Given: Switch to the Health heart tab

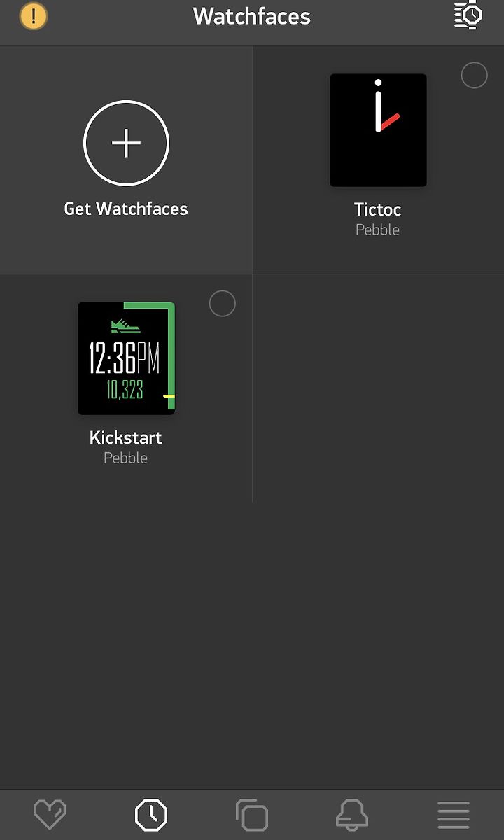Looking at the screenshot, I should [x=50, y=815].
